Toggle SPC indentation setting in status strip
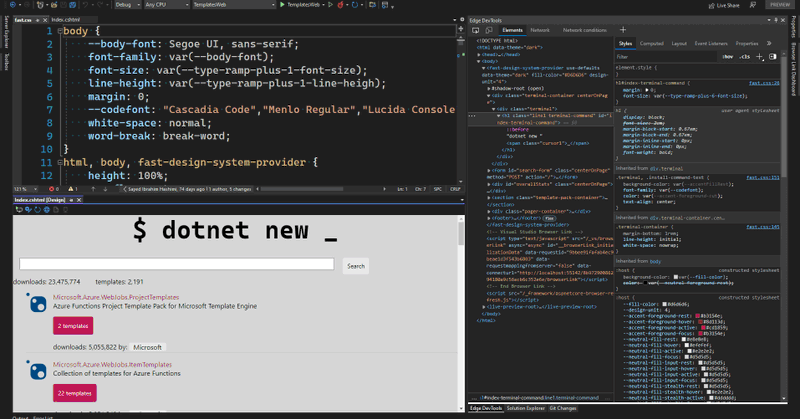The height and width of the screenshot is (419, 800). pos(438,189)
